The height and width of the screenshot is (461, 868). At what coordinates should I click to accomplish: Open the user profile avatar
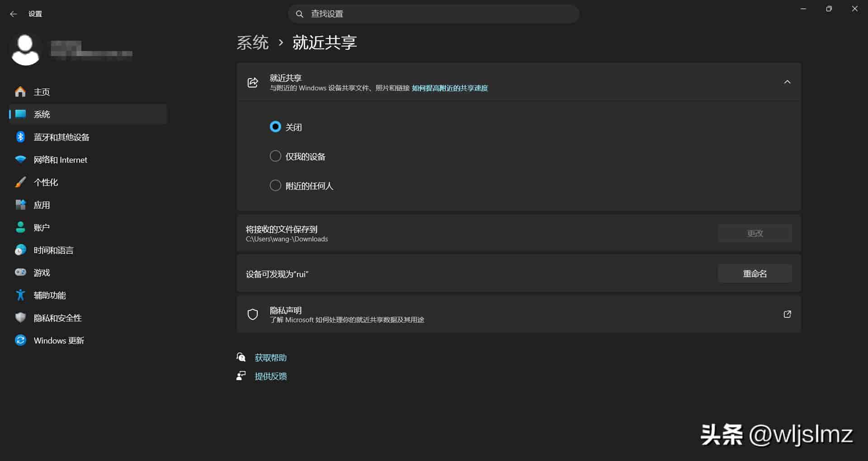[25, 50]
